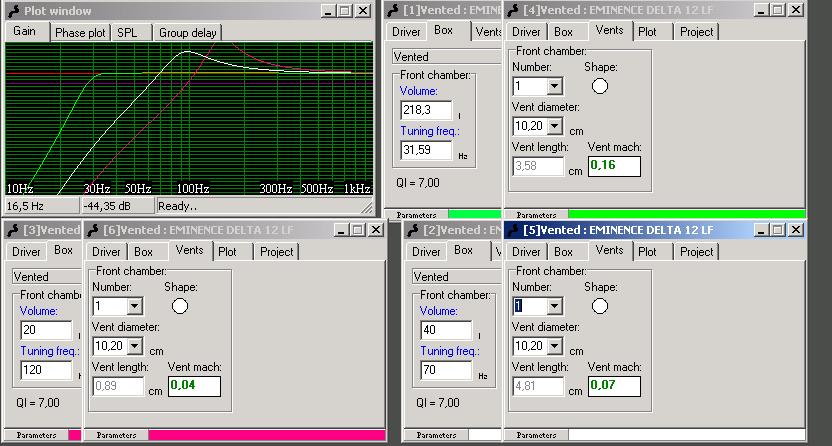The image size is (832, 446).
Task: Click green color bar in window [4]
Action: click(687, 214)
